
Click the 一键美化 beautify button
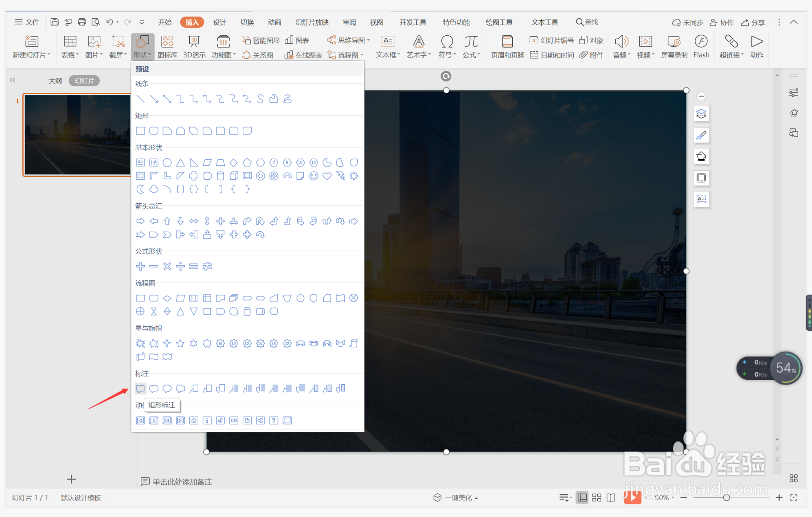point(457,497)
